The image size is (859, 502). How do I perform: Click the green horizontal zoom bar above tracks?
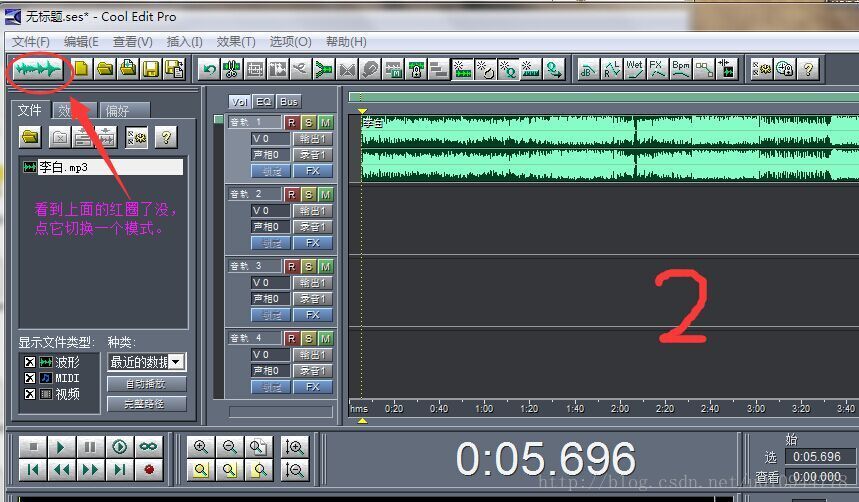tap(604, 97)
